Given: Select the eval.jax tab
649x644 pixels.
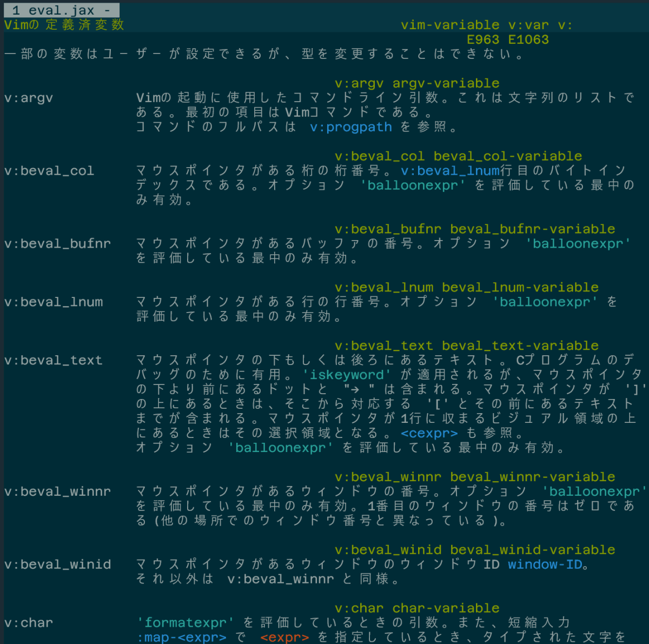Looking at the screenshot, I should coord(62,10).
